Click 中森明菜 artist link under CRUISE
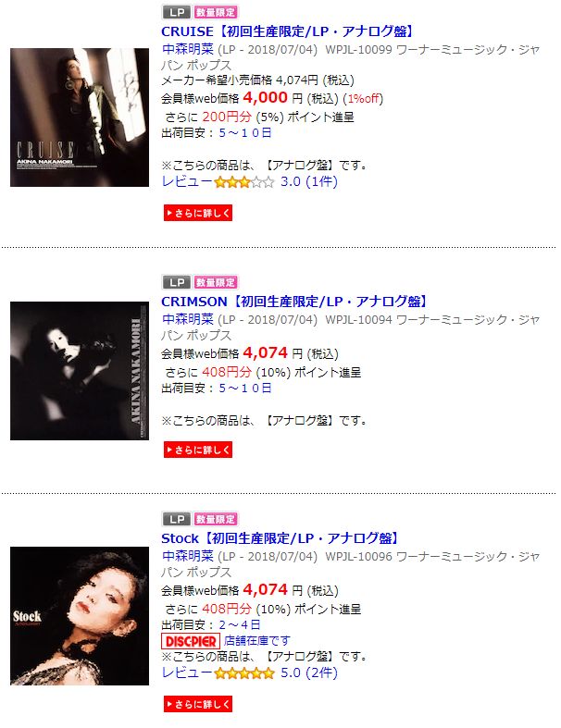Image resolution: width=561 pixels, height=728 pixels. click(188, 49)
